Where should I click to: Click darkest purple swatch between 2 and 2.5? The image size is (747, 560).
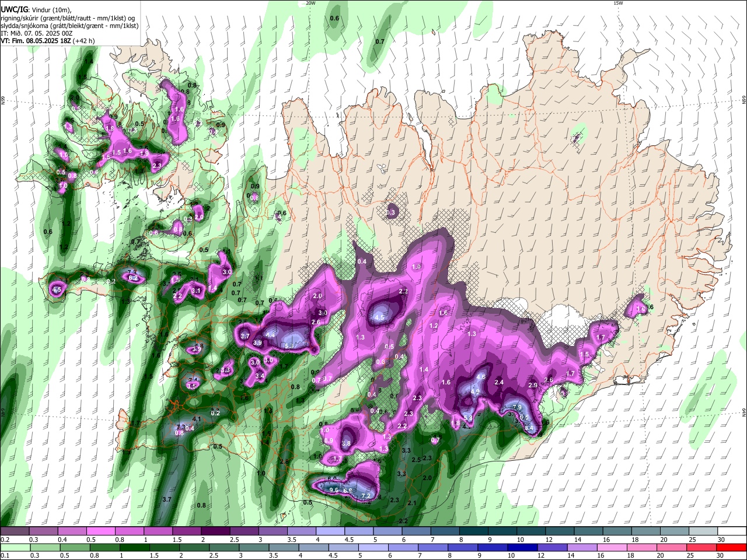215,531
